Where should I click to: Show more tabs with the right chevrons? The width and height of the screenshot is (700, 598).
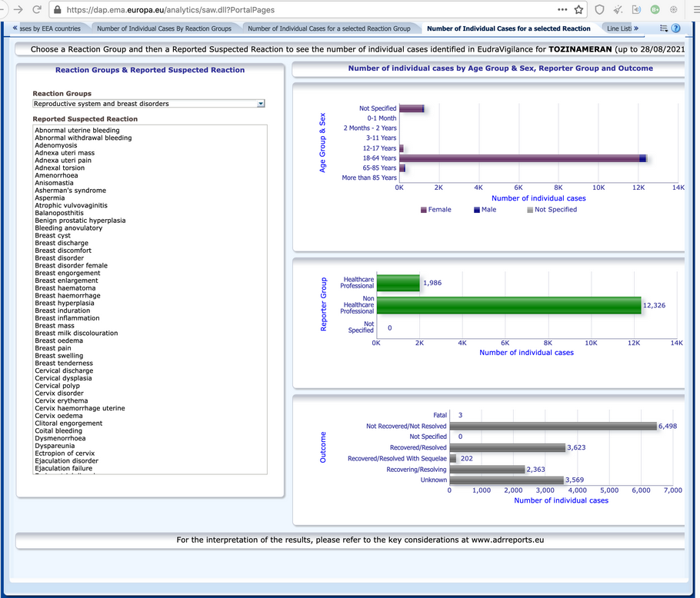point(635,28)
